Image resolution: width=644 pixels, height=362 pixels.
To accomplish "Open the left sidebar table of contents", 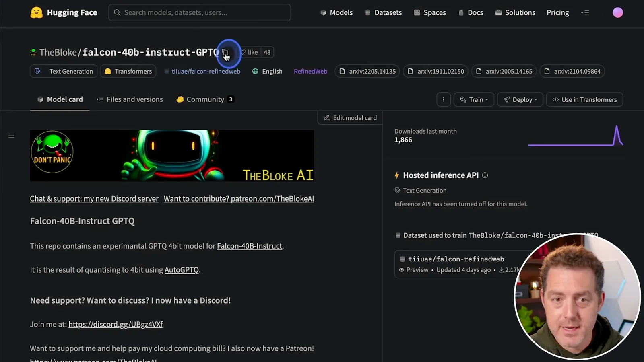I will [x=11, y=136].
